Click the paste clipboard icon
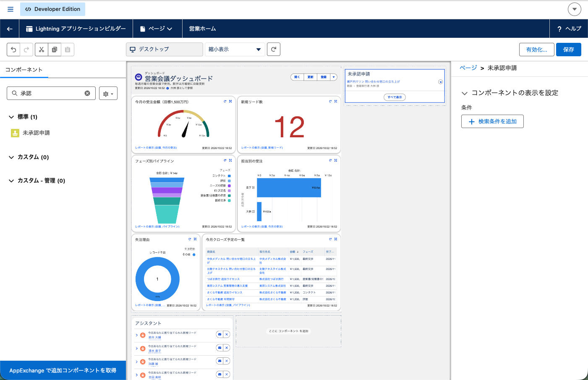The width and height of the screenshot is (588, 380). (68, 50)
